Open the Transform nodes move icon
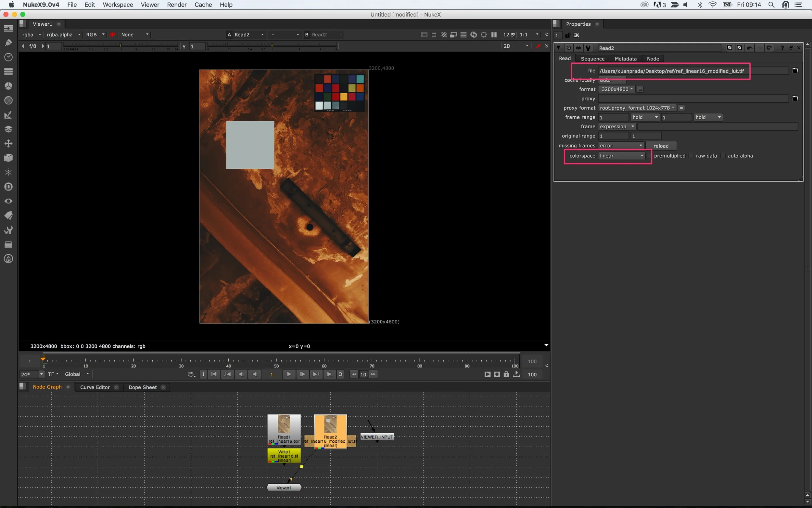This screenshot has height=508, width=812. click(8, 143)
